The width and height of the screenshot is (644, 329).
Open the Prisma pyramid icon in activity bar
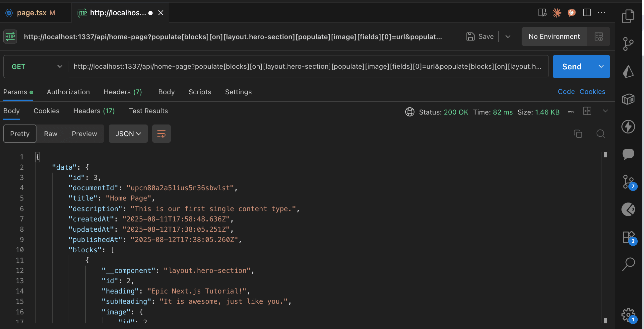pos(628,71)
